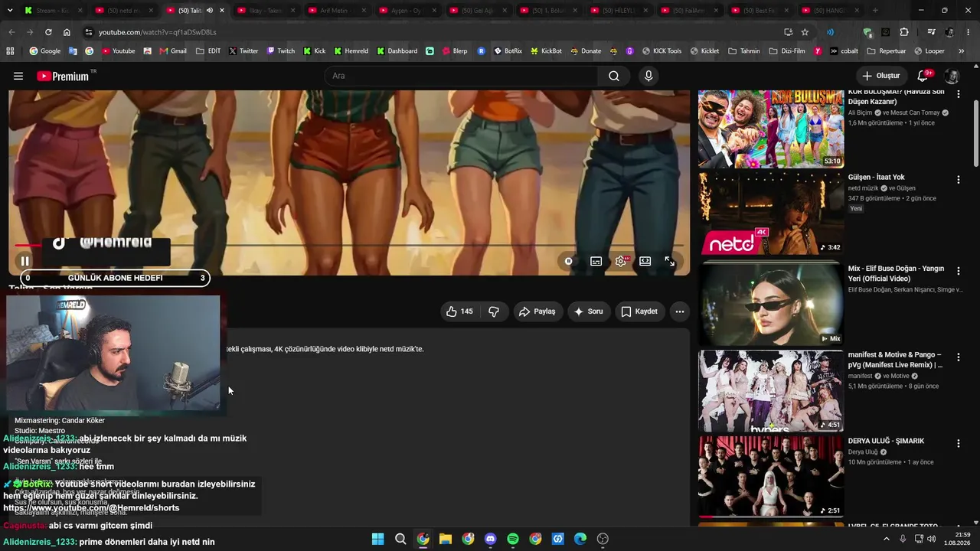Open options menu for Yangın Yeri mix
The width and height of the screenshot is (980, 551).
tap(958, 272)
